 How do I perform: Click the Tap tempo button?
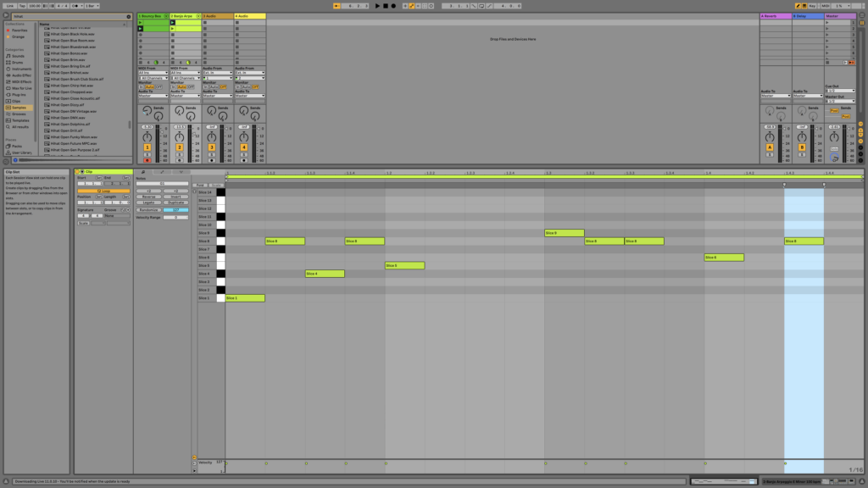22,6
